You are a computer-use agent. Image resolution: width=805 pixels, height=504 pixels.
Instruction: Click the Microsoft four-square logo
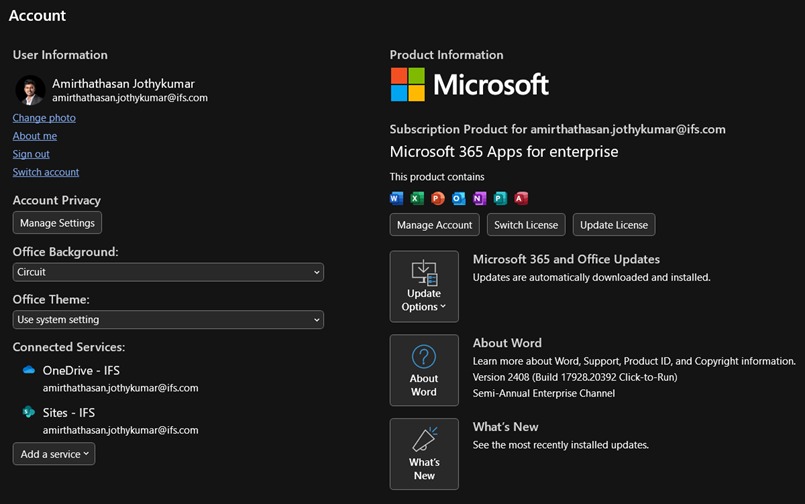pos(408,84)
